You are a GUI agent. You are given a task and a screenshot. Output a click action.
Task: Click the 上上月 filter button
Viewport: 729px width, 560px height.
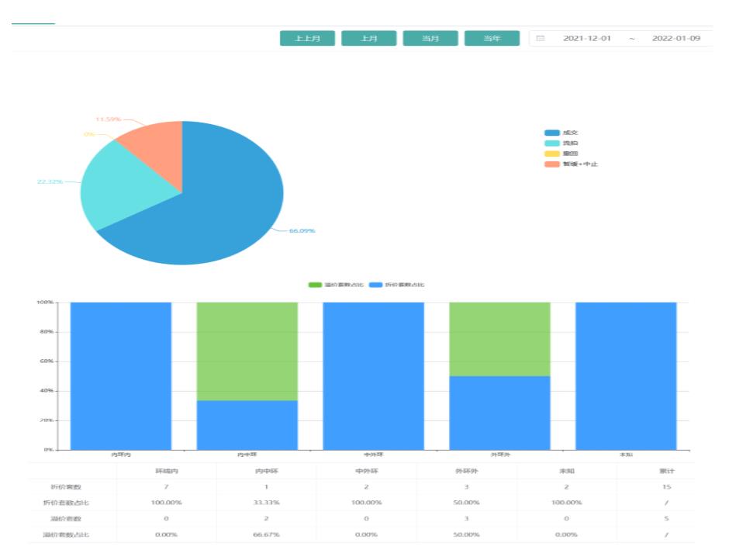point(307,39)
